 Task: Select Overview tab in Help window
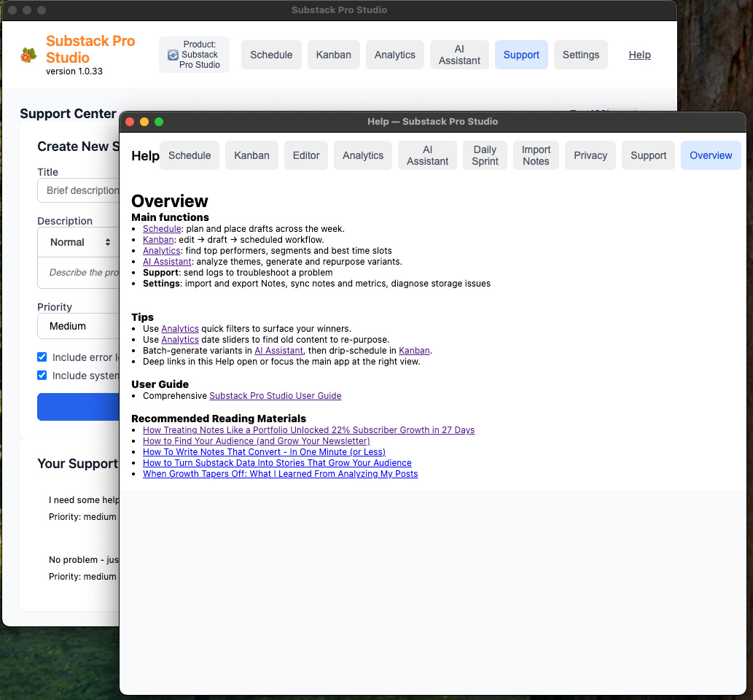tap(711, 155)
